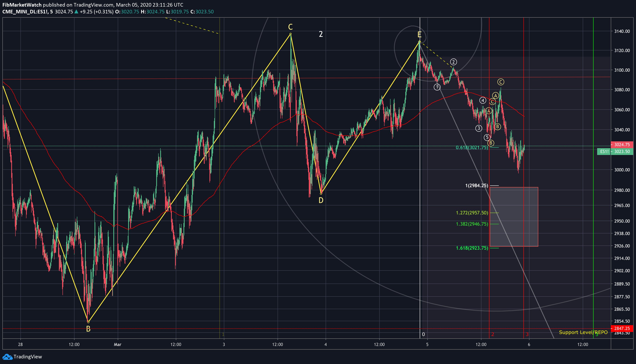Click the 3000.00 level on the price scale
636x364 pixels.
point(622,170)
